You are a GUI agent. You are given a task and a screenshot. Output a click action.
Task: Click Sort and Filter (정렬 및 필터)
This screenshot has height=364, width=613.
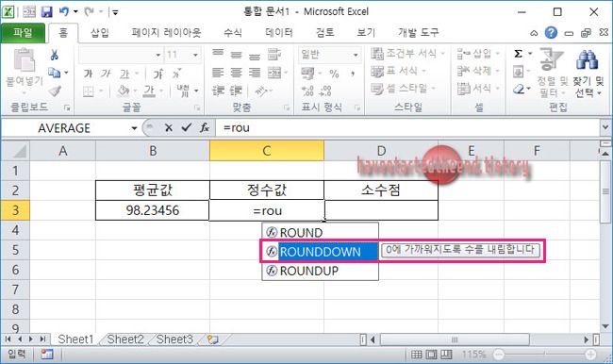(552, 73)
